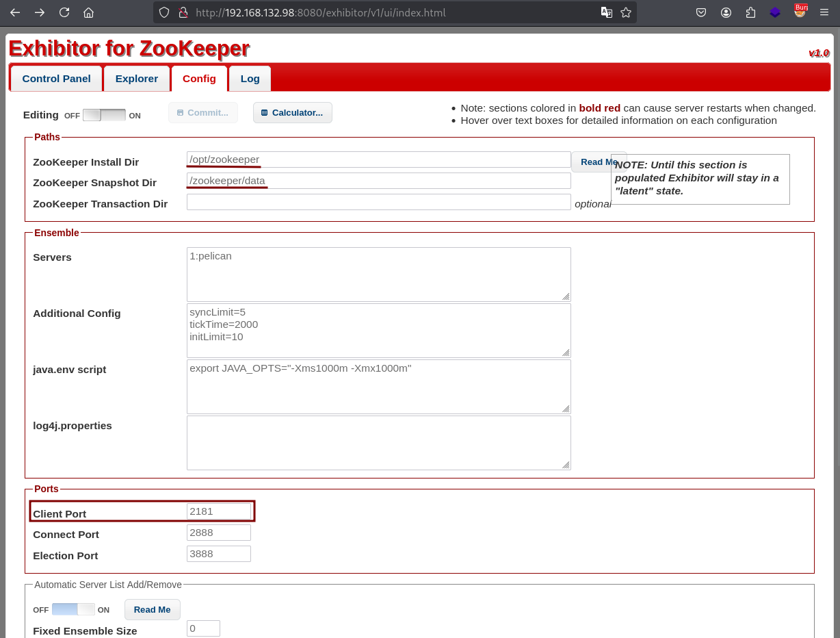The image size is (840, 638).
Task: Click the purple extension icon in toolbar
Action: coord(775,12)
